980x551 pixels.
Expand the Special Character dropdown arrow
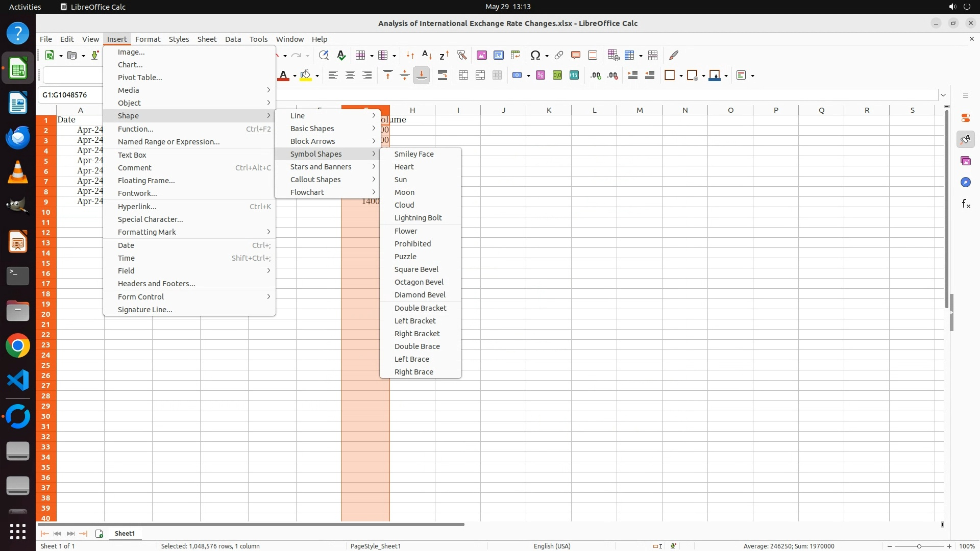click(547, 56)
